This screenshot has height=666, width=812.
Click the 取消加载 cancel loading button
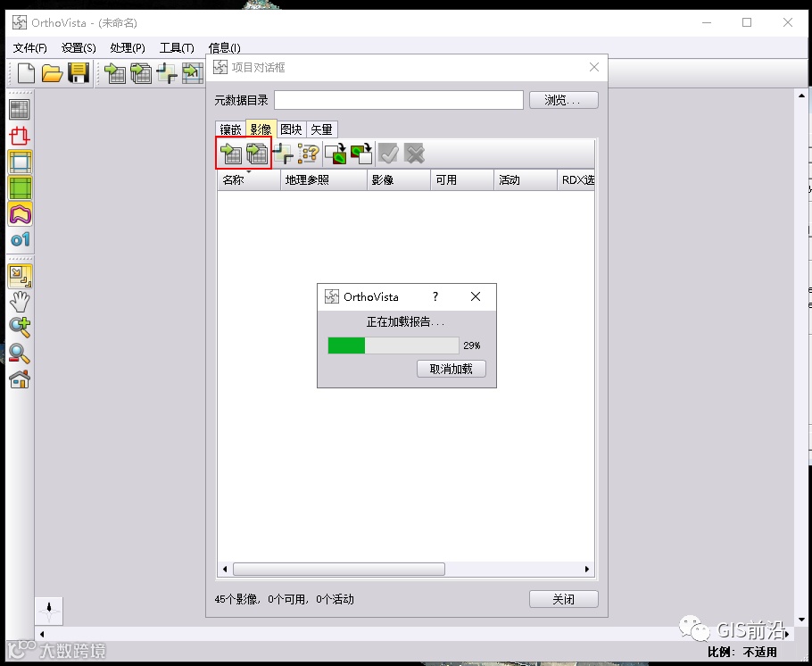click(x=451, y=369)
